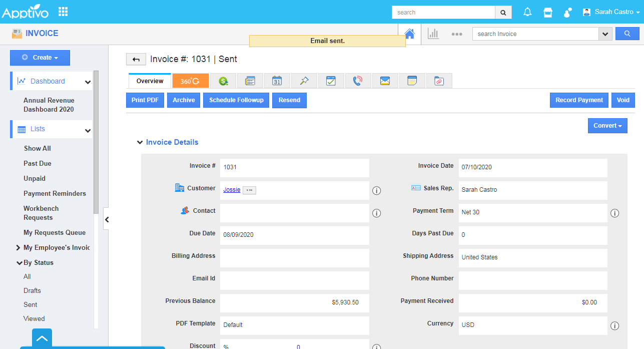This screenshot has width=644, height=349.
Task: Open the Create dropdown menu
Action: 40,58
